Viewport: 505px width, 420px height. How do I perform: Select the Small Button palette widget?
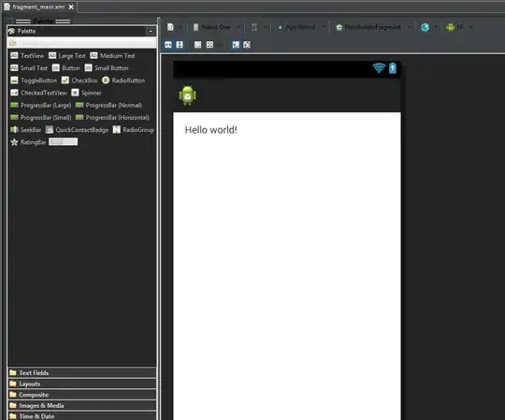coord(107,68)
